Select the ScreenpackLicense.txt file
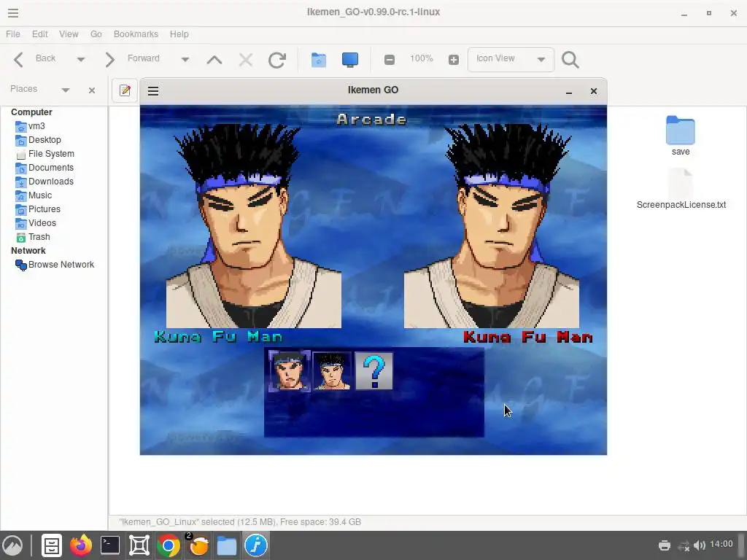The height and width of the screenshot is (560, 747). coord(681,189)
